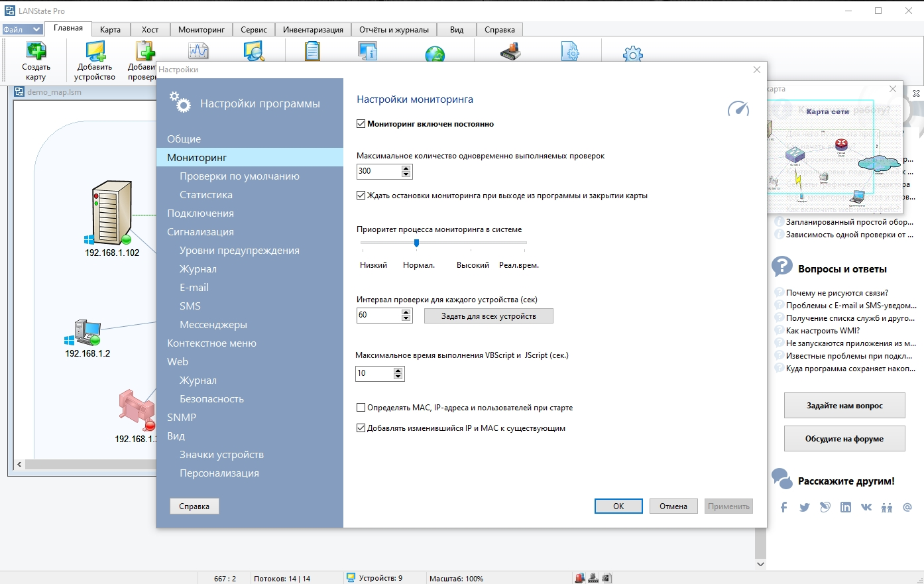This screenshot has width=924, height=584.
Task: Open the Карта ribbon tab
Action: tap(110, 29)
